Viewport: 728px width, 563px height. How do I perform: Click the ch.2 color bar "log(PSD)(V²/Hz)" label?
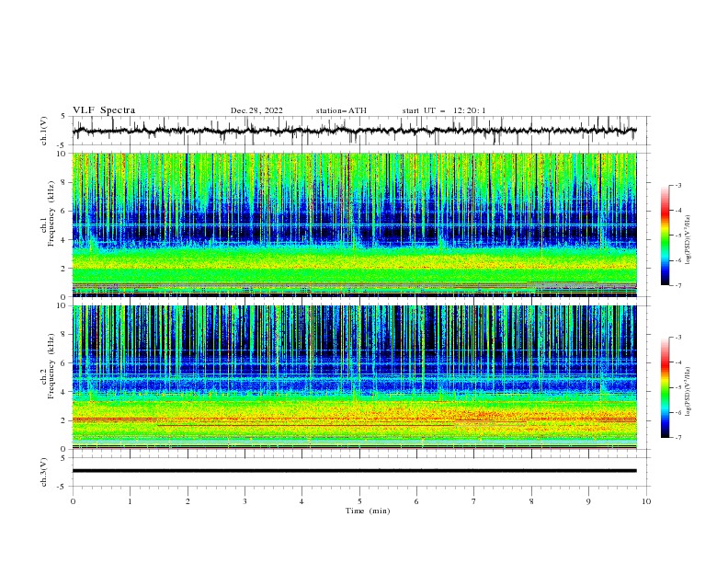[x=688, y=392]
